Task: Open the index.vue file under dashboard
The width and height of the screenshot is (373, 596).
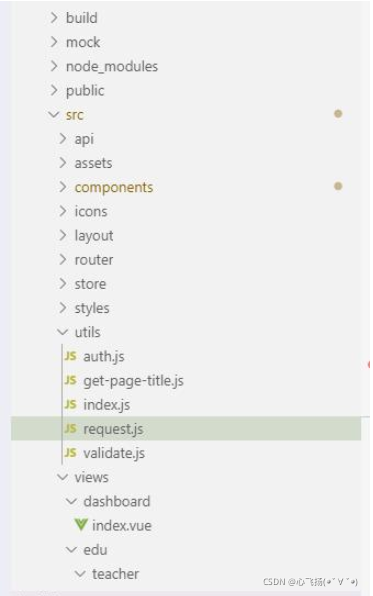Action: (x=122, y=526)
